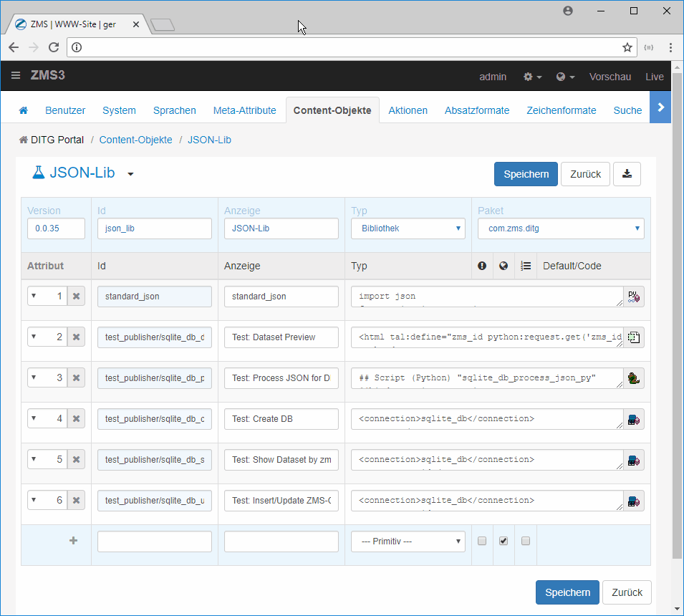Click the top Zurück button
This screenshot has width=684, height=616.
click(585, 174)
